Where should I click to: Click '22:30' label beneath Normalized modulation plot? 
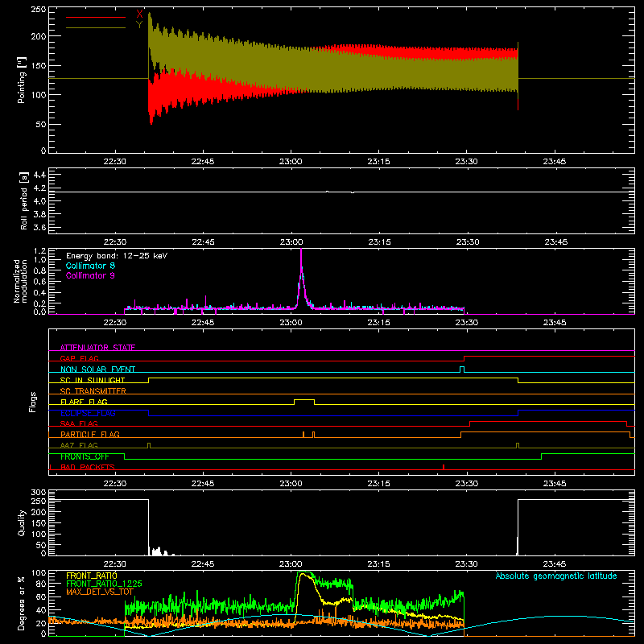click(115, 323)
